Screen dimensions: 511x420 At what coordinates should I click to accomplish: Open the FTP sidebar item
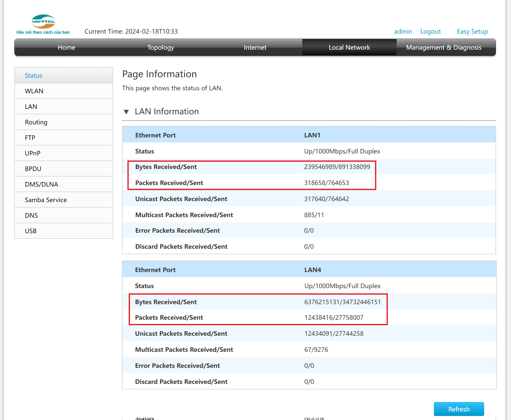click(x=64, y=138)
